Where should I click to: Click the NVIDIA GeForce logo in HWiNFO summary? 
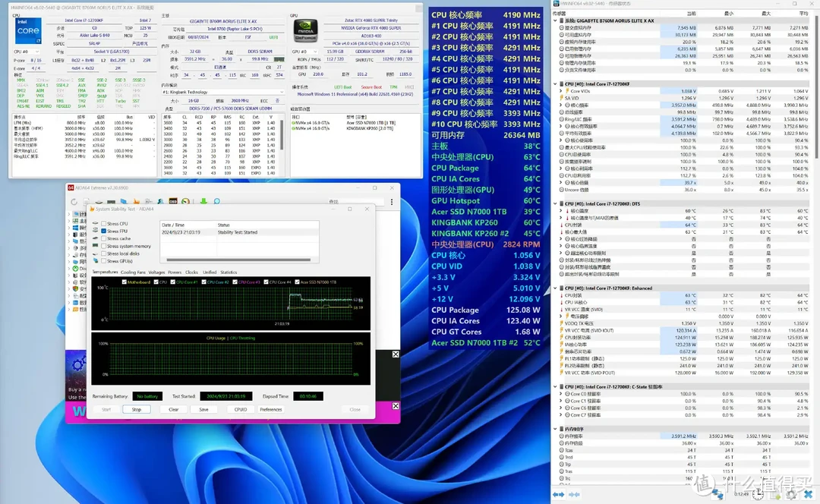tap(305, 31)
